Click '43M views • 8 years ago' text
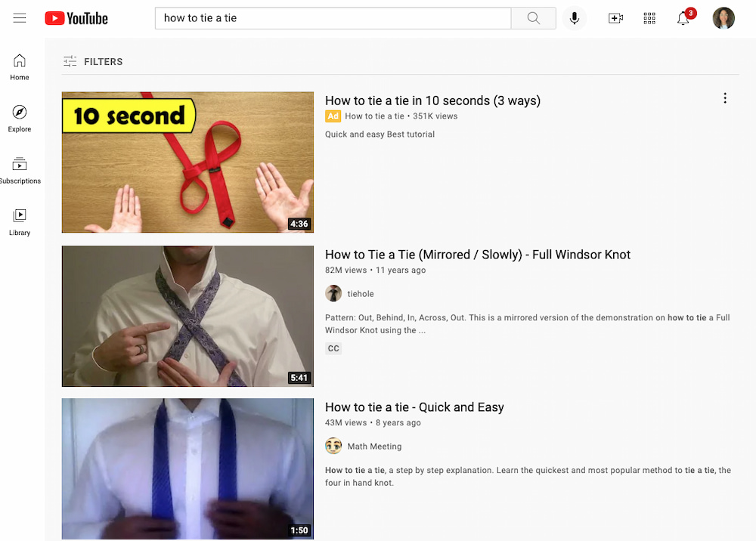 point(373,422)
